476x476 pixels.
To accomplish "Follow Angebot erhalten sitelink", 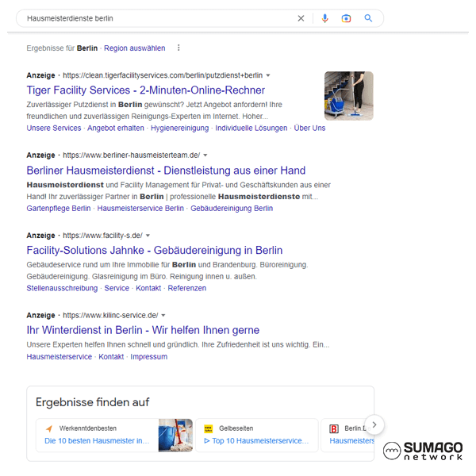I will point(116,128).
